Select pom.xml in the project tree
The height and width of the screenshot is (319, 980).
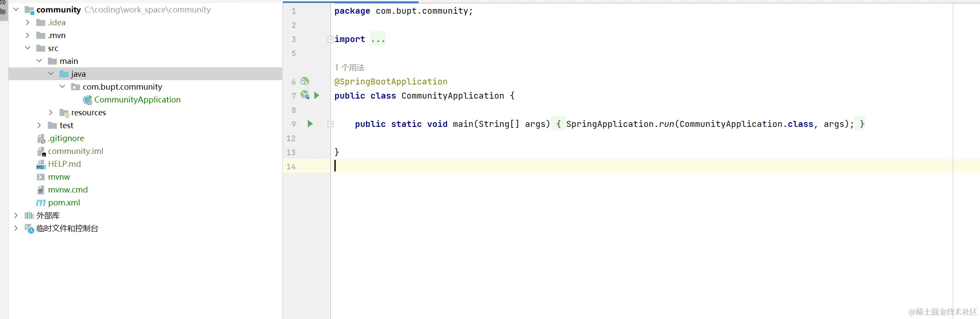64,202
